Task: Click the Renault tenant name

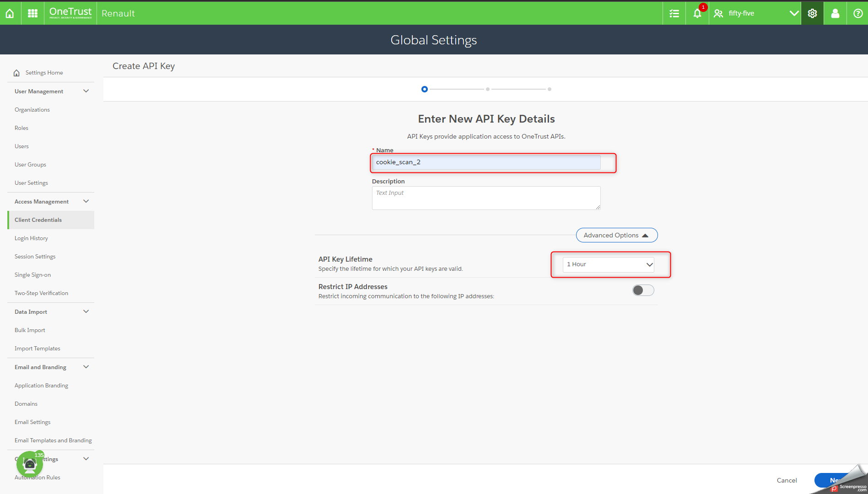Action: tap(118, 13)
